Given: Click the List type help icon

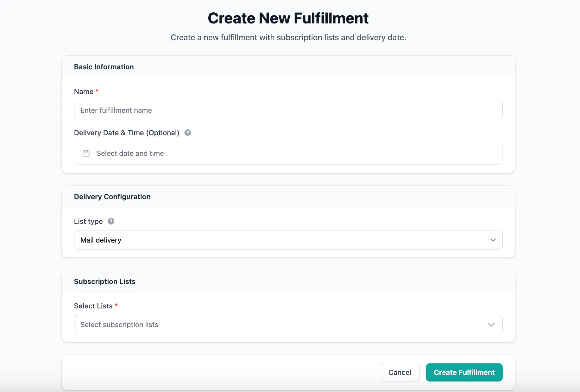Looking at the screenshot, I should pyautogui.click(x=111, y=221).
